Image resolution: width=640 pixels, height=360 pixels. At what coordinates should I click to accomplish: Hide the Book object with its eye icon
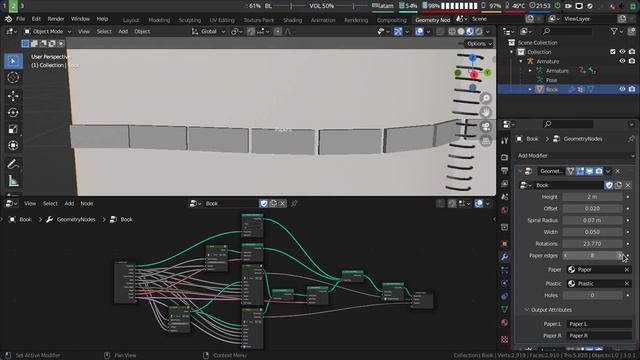click(622, 89)
